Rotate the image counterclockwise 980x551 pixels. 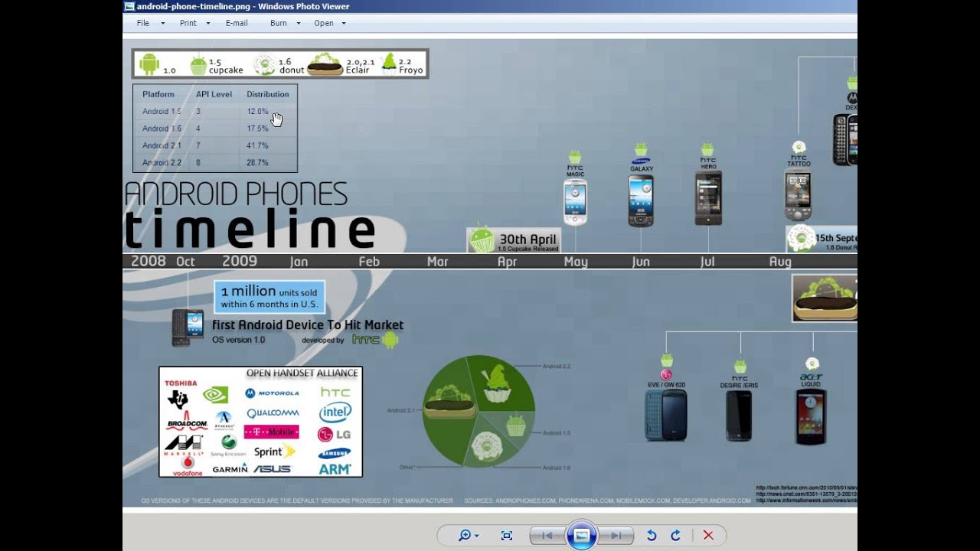pyautogui.click(x=652, y=536)
